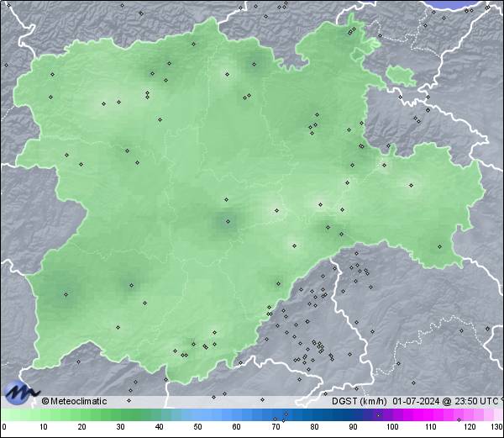Click the scale label 110
The image size is (504, 438).
click(x=431, y=427)
